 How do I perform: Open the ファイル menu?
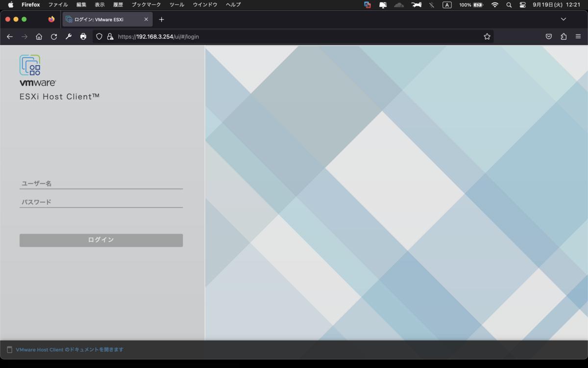coord(58,5)
